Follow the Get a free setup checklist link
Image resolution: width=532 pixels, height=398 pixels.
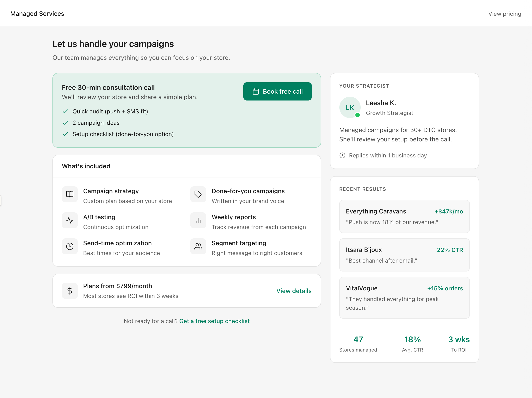(x=214, y=321)
